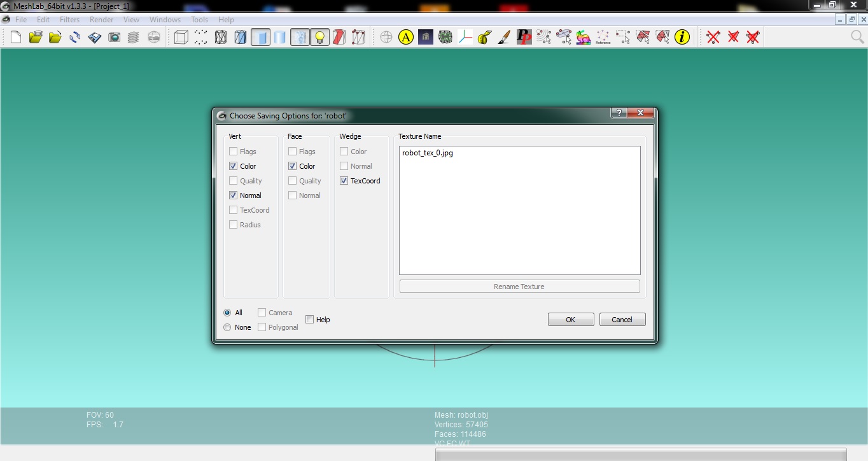Click the Cancel button

pyautogui.click(x=622, y=320)
